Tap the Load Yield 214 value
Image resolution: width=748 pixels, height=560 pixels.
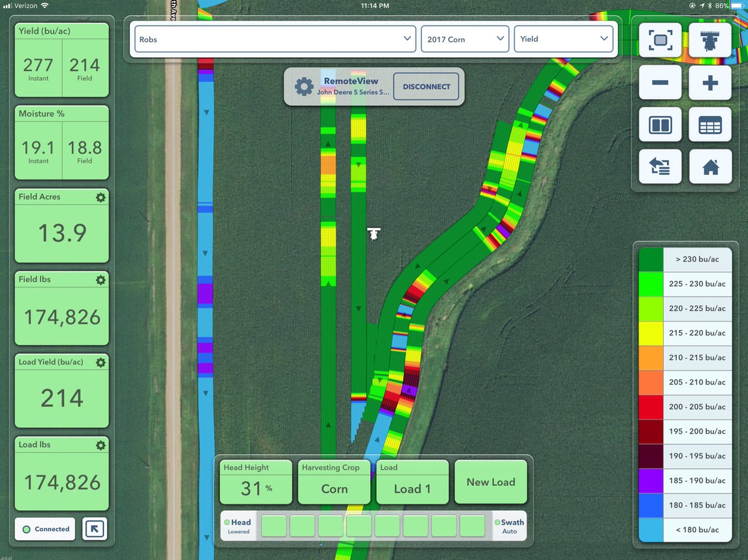62,398
